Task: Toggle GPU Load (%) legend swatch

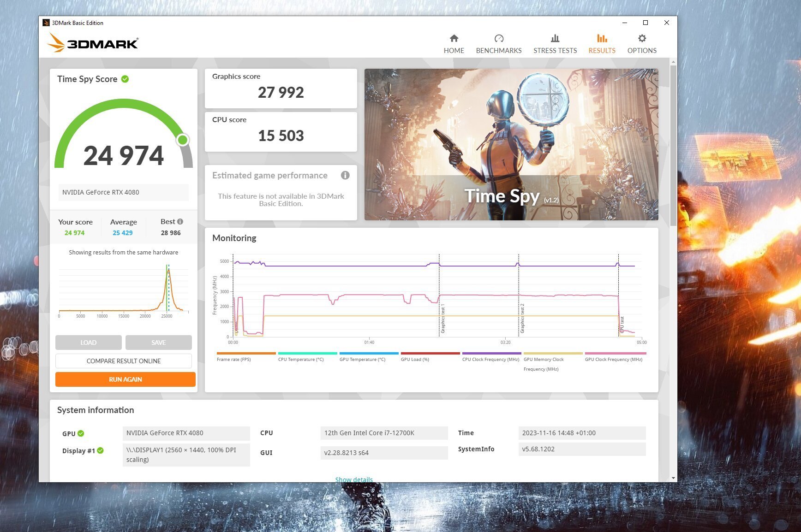Action: 430,353
